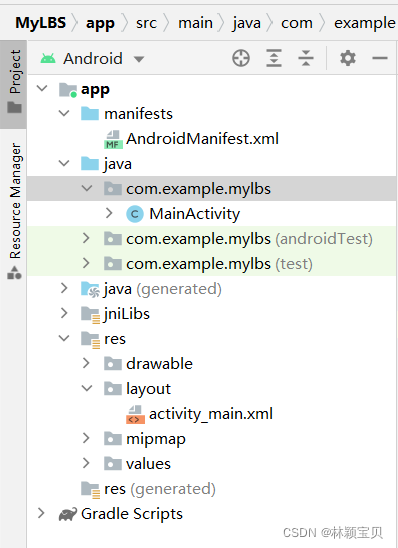398x548 pixels.
Task: Select the manifests label
Action: coord(138,114)
